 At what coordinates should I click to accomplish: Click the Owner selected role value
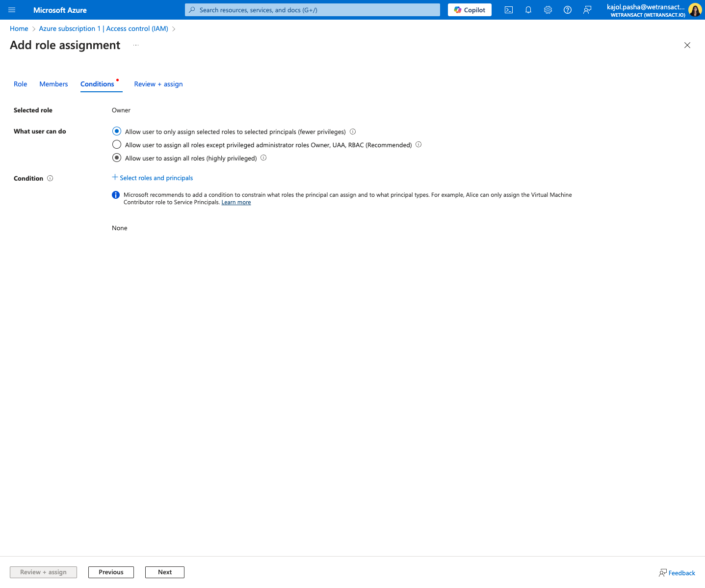[x=121, y=110]
